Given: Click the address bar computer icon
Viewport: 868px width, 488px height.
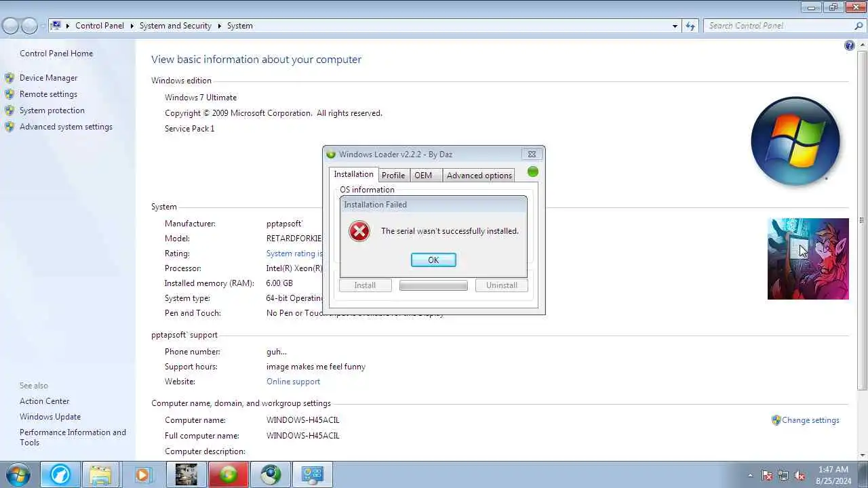Looking at the screenshot, I should [56, 26].
